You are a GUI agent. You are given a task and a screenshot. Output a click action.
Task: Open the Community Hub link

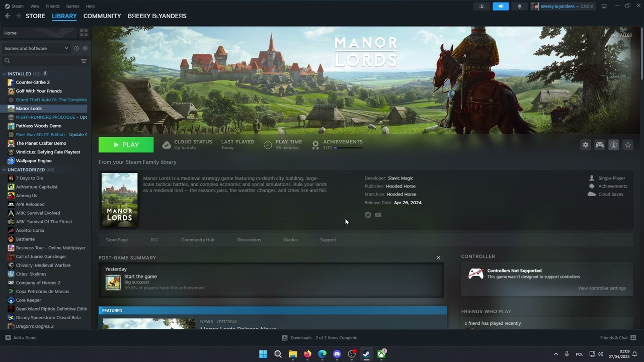point(198,240)
